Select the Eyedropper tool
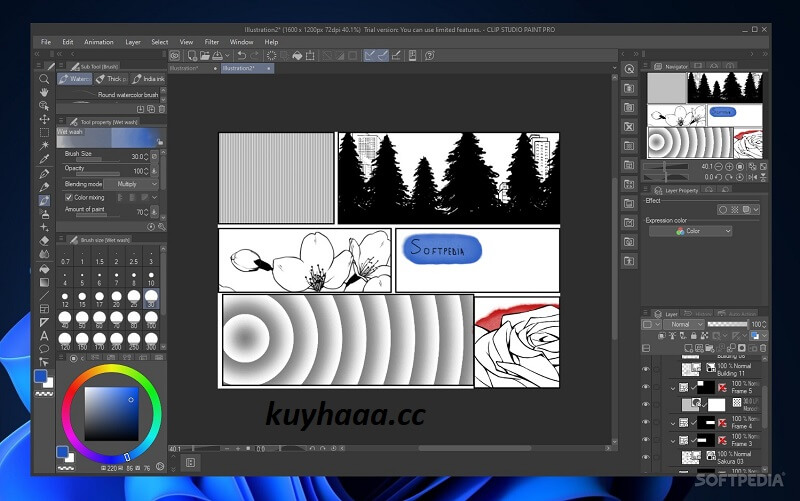Viewport: 800px width, 501px height. (x=44, y=159)
